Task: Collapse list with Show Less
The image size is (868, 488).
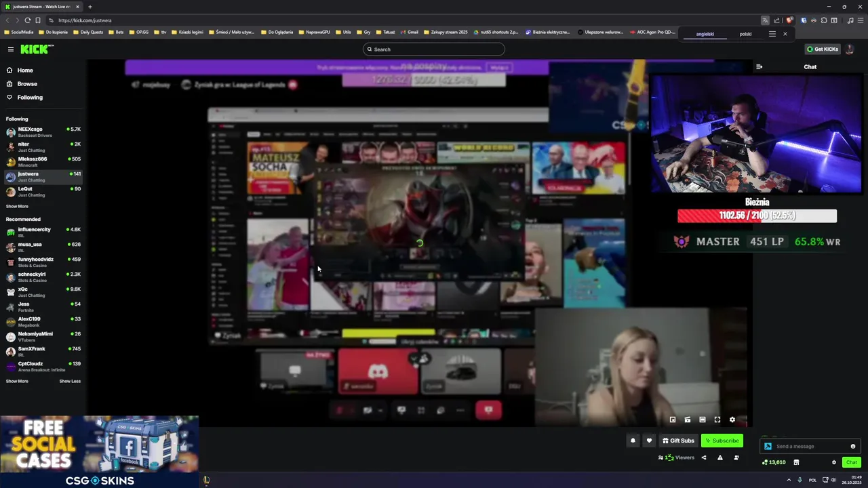Action: 70,381
